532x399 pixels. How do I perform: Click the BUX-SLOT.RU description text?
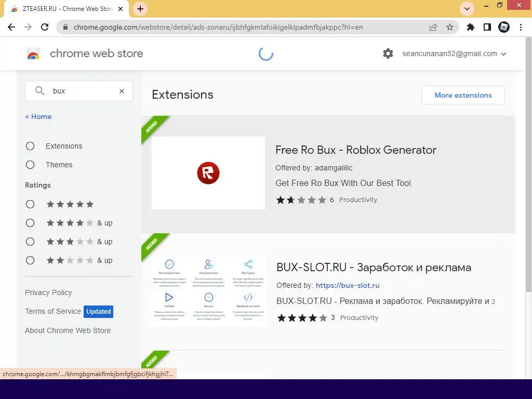click(385, 301)
